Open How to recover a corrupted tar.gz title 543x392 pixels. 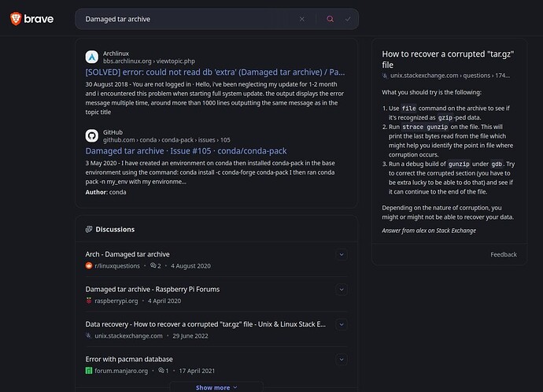pyautogui.click(x=448, y=59)
